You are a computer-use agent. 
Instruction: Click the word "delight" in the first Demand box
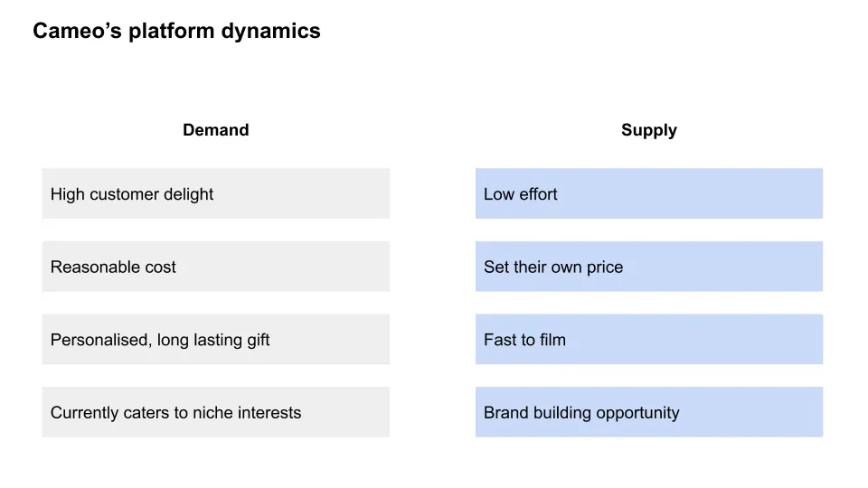[189, 194]
